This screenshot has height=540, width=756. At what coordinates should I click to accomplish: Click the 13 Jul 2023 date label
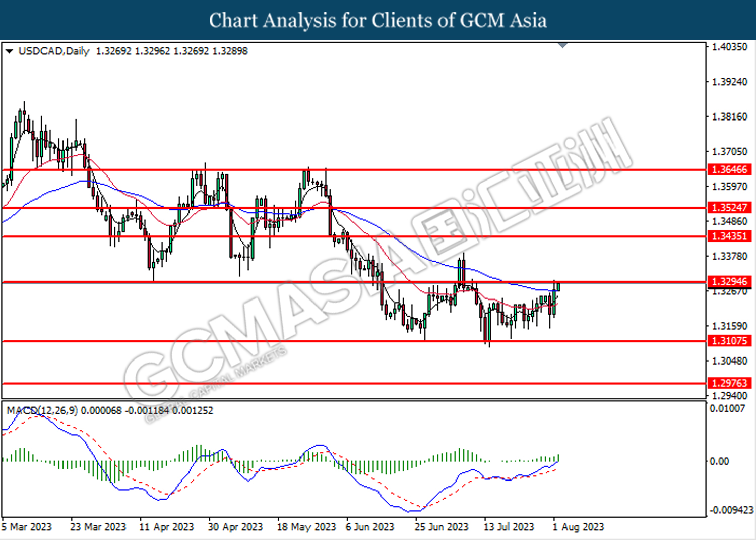click(x=509, y=527)
